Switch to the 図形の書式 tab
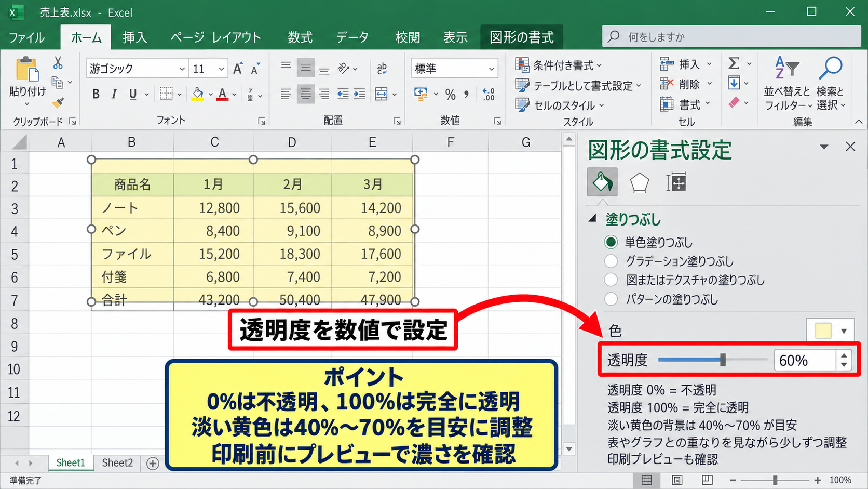Screen dimensions: 868x489 pyautogui.click(x=522, y=37)
